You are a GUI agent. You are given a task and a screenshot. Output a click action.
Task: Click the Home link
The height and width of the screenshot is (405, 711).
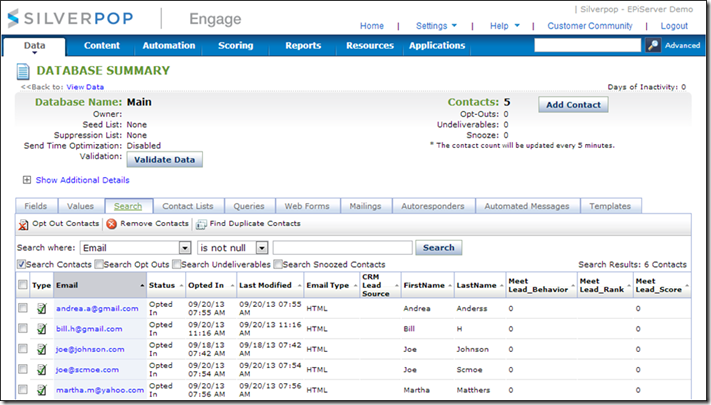372,26
